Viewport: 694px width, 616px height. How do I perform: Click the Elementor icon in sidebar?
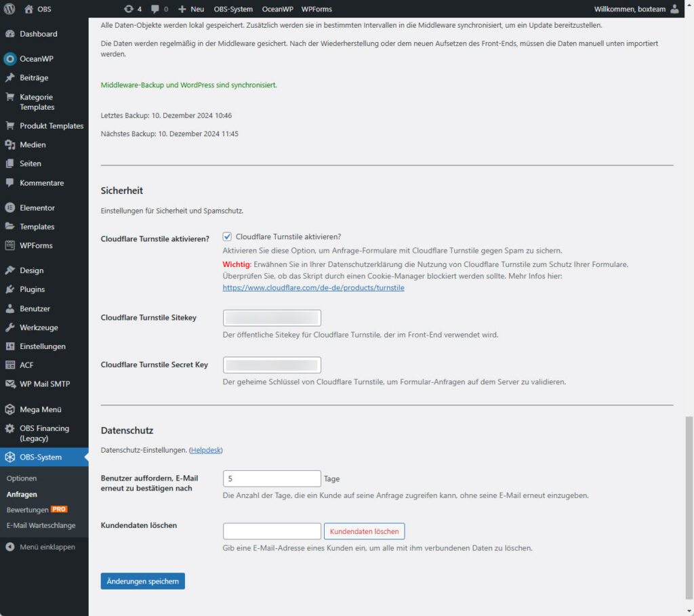[x=9, y=207]
